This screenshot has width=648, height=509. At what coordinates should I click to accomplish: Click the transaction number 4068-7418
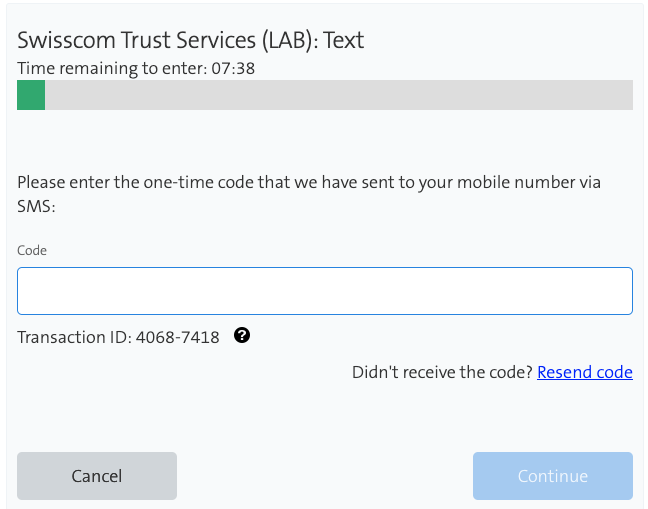(177, 337)
